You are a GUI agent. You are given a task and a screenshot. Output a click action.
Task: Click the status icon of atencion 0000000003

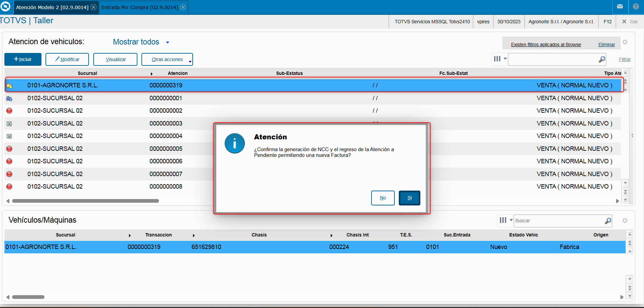tap(9, 123)
